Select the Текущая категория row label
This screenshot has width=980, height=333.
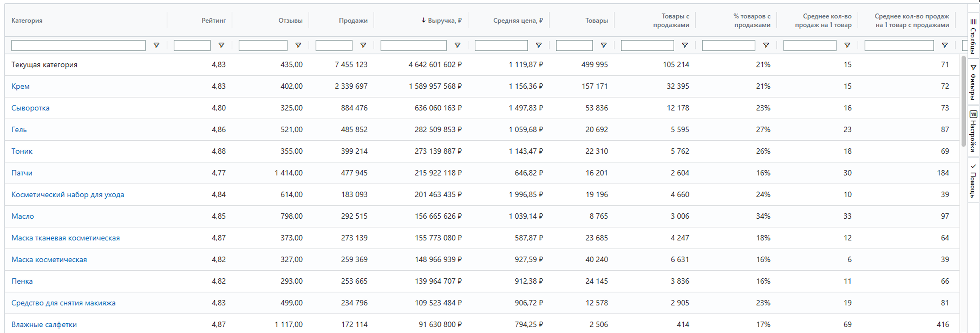point(44,65)
